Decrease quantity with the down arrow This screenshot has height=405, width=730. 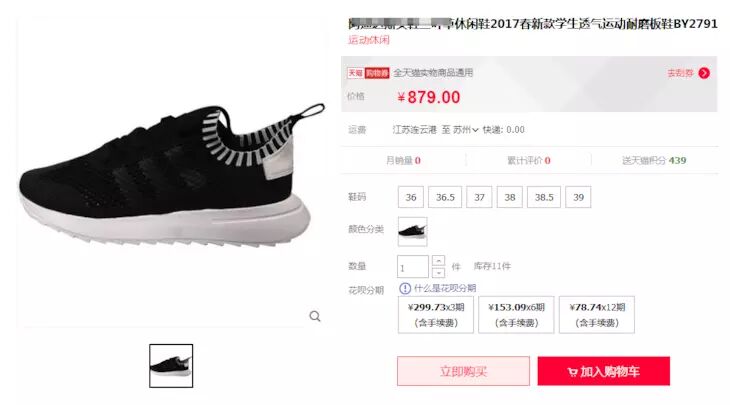438,272
